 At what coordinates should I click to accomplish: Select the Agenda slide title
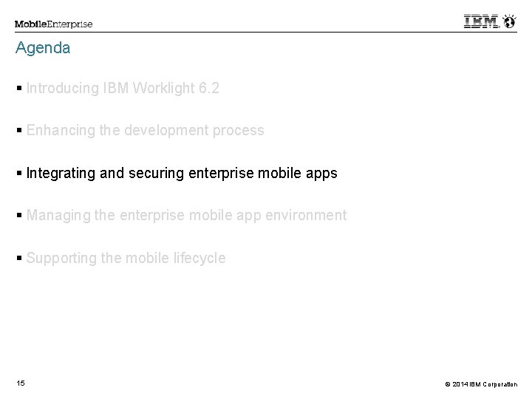pyautogui.click(x=43, y=48)
